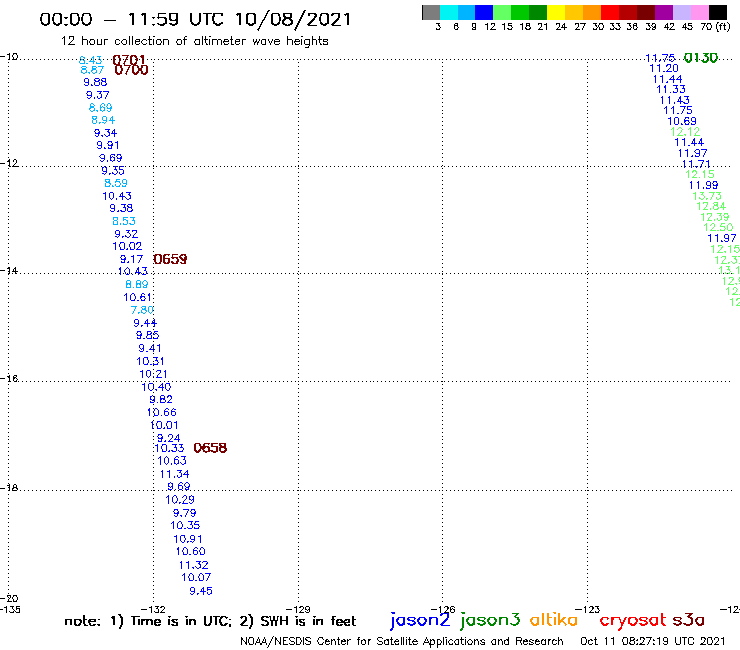Select the altika satellite legend label
Image resolution: width=740 pixels, height=650 pixels.
click(x=553, y=620)
